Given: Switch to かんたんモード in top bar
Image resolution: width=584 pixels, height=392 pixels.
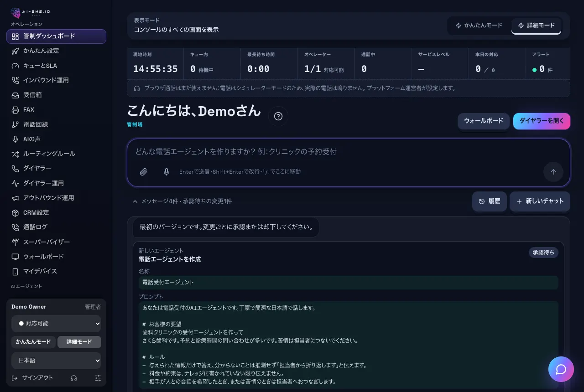Looking at the screenshot, I should point(479,26).
